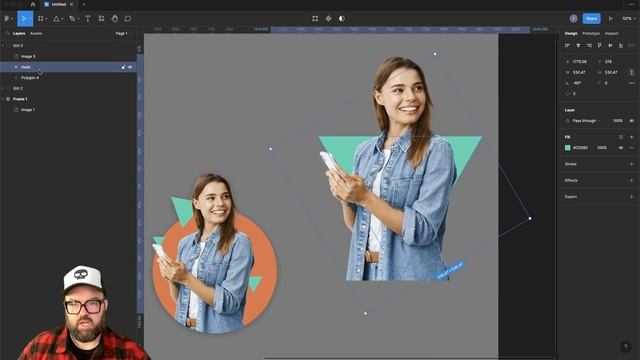
Task: Expand the Girl 2 group
Action: [3, 88]
